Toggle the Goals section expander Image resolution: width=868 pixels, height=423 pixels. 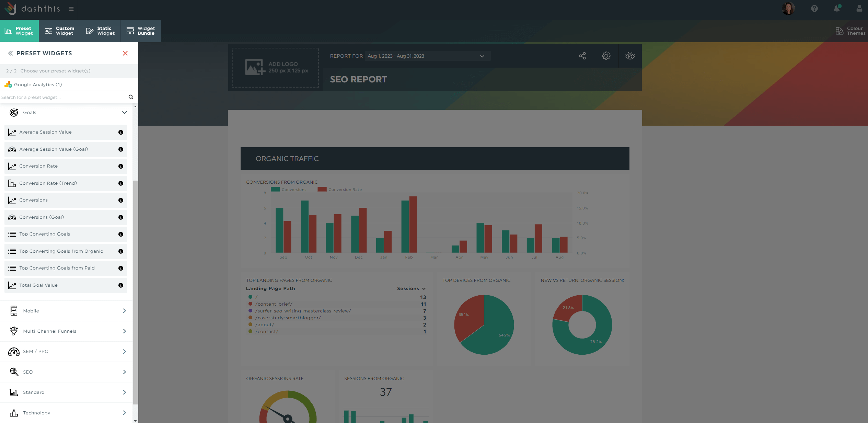point(124,112)
